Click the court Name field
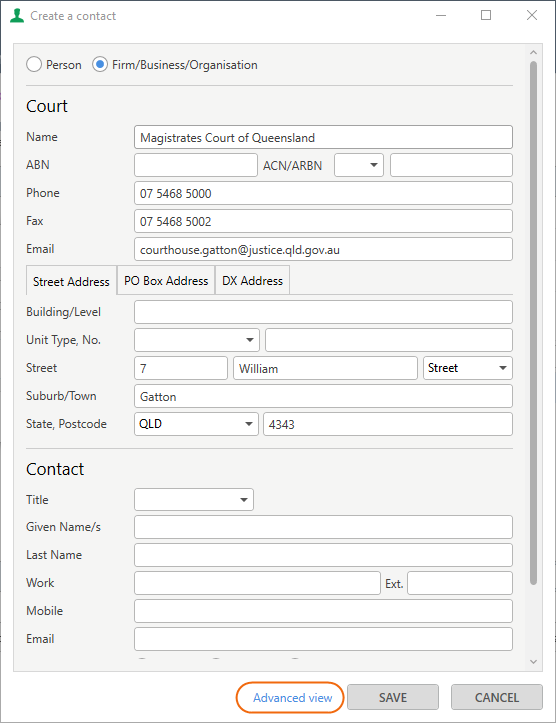The width and height of the screenshot is (556, 723). point(323,137)
